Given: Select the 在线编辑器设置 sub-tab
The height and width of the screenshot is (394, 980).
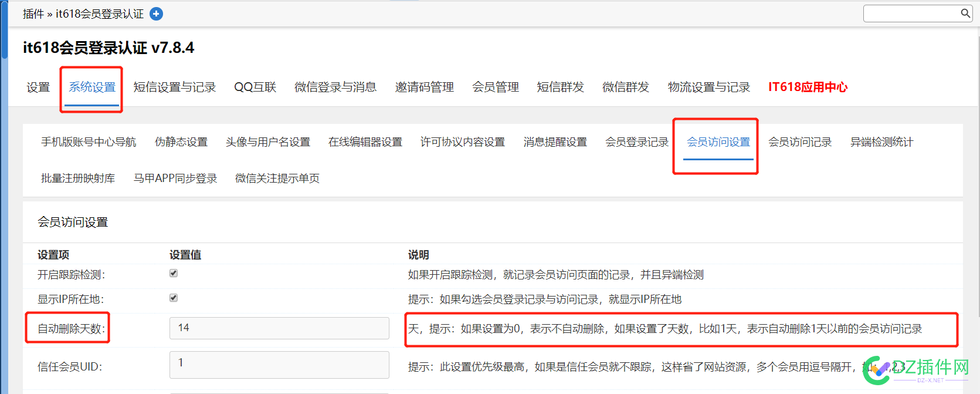Looking at the screenshot, I should point(365,142).
